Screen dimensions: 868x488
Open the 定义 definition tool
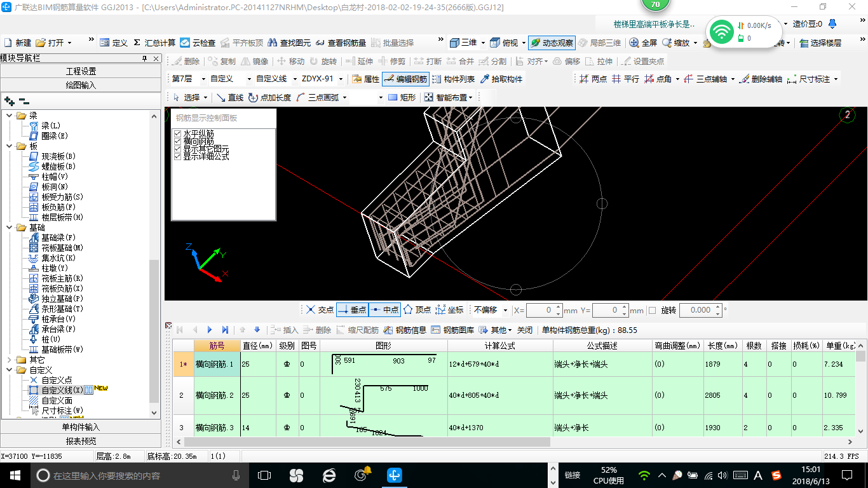click(114, 43)
